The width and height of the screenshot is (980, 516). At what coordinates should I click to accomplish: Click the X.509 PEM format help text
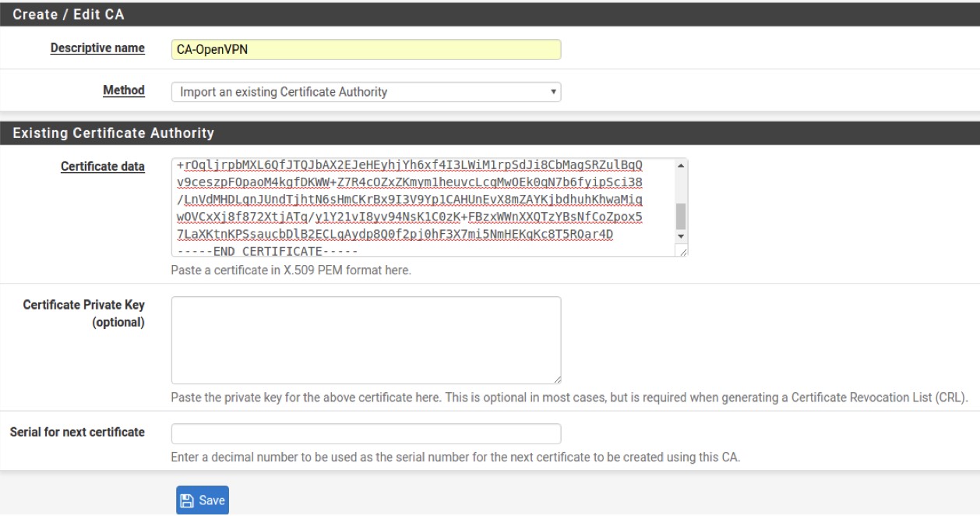291,271
